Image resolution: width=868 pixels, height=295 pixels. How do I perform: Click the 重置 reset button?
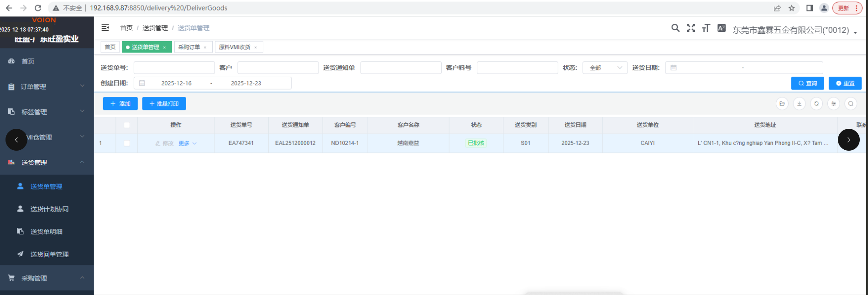[x=845, y=83]
